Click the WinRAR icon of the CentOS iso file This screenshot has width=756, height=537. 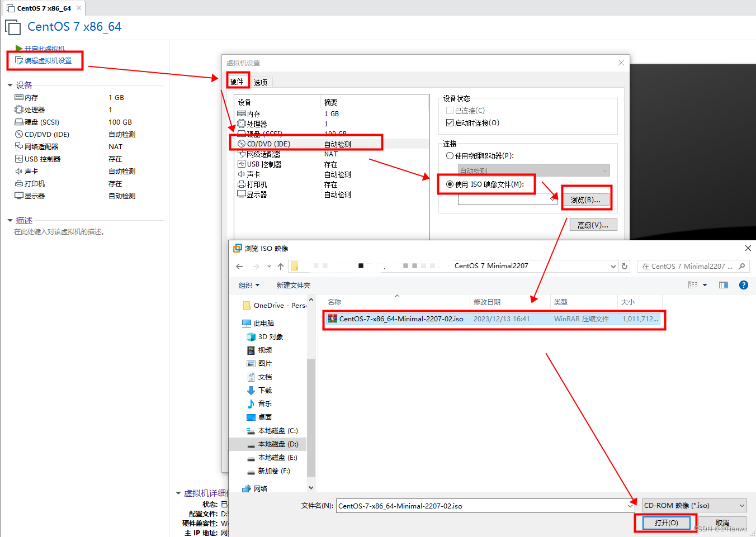tap(333, 319)
